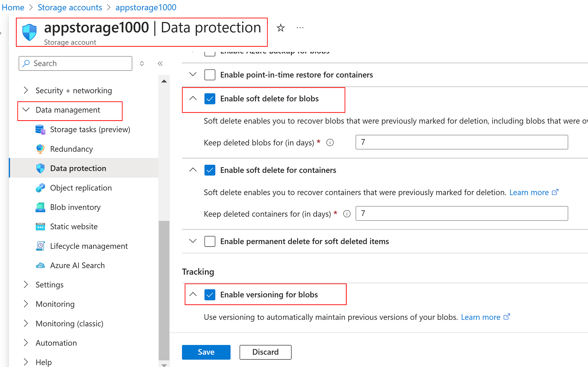Select Data protection in the sidebar

84,168
